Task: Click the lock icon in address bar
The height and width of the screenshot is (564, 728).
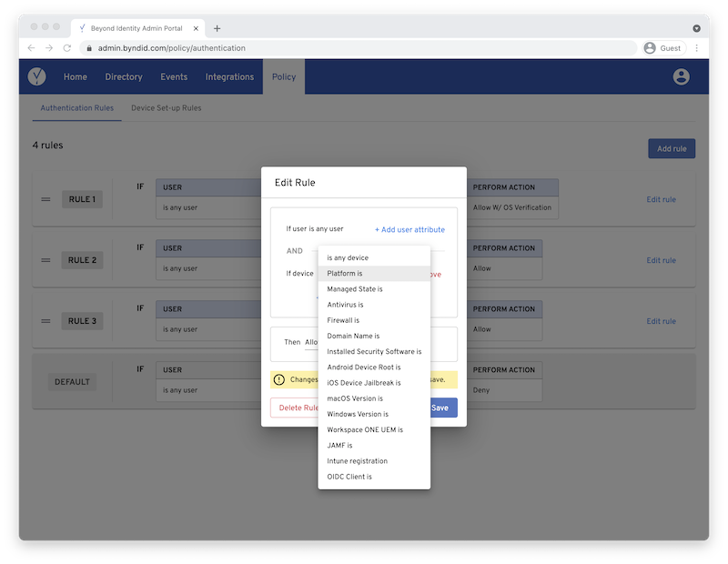Action: pyautogui.click(x=89, y=48)
